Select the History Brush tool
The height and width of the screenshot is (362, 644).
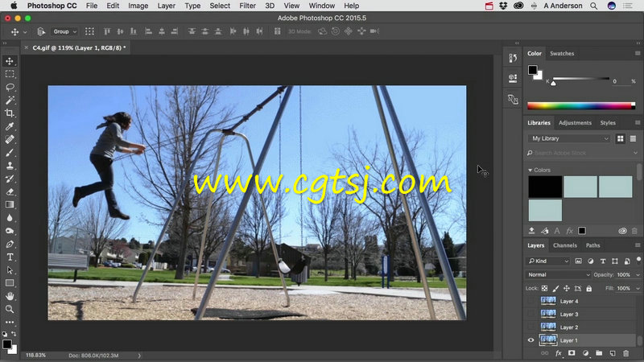click(10, 179)
